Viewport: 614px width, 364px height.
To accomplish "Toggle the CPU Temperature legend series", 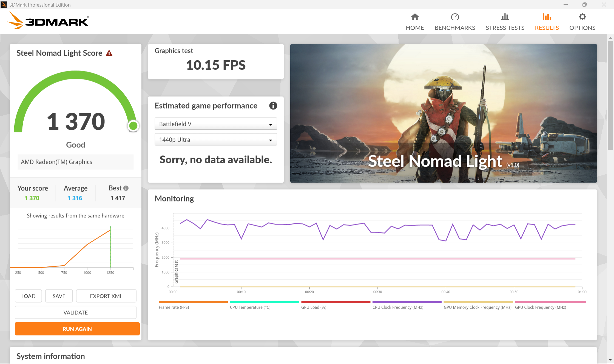I will (x=250, y=307).
